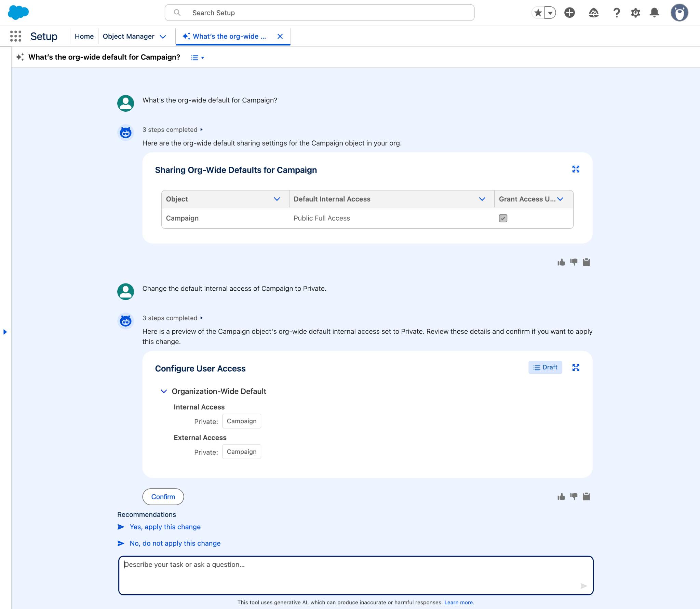Click the Draft status badge
This screenshot has height=609, width=700.
[545, 368]
